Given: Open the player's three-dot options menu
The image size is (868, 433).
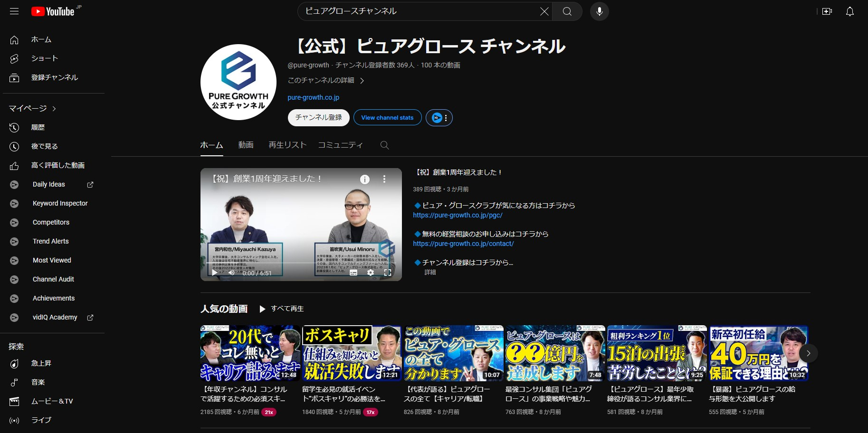Looking at the screenshot, I should [x=384, y=179].
